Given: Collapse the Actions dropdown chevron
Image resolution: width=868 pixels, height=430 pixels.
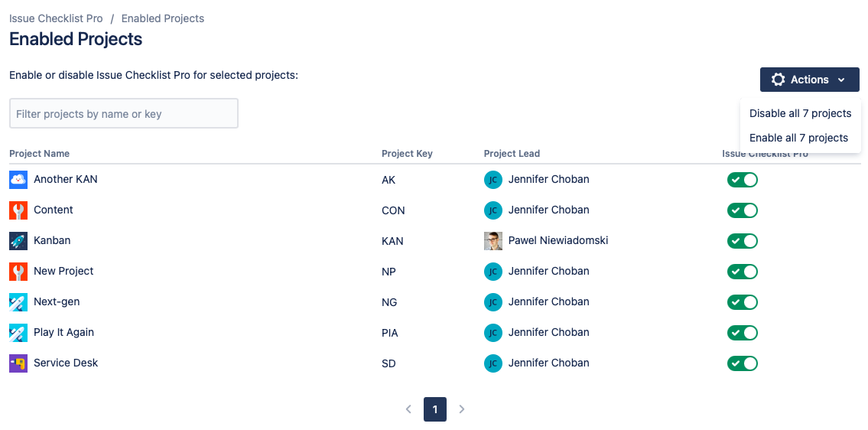Looking at the screenshot, I should 841,80.
